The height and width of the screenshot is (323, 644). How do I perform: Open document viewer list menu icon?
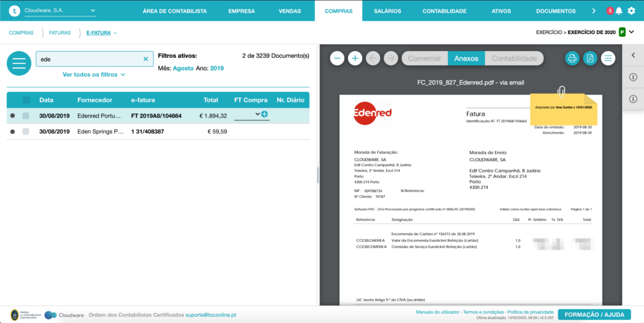(608, 59)
